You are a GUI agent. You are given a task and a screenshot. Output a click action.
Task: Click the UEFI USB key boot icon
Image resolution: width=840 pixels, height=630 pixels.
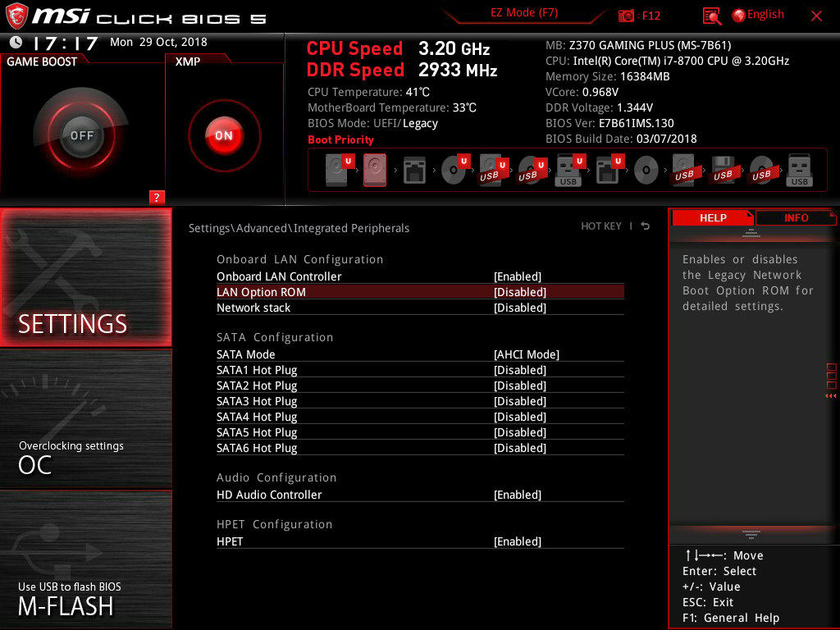click(570, 171)
